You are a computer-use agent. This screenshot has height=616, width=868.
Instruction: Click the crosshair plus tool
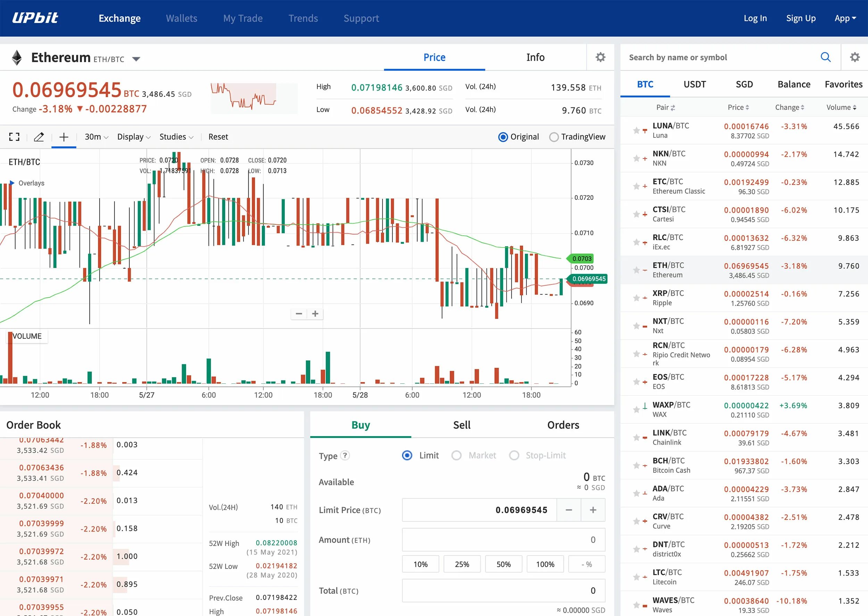[64, 137]
